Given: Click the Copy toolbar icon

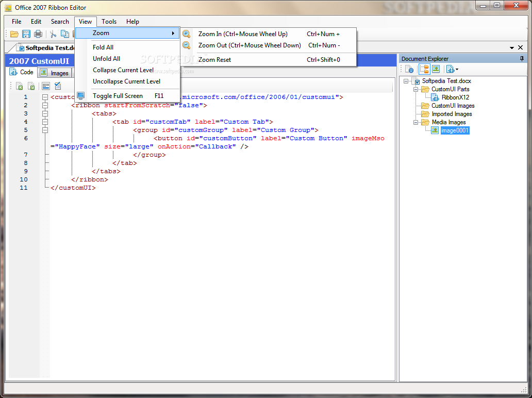Looking at the screenshot, I should (x=64, y=34).
